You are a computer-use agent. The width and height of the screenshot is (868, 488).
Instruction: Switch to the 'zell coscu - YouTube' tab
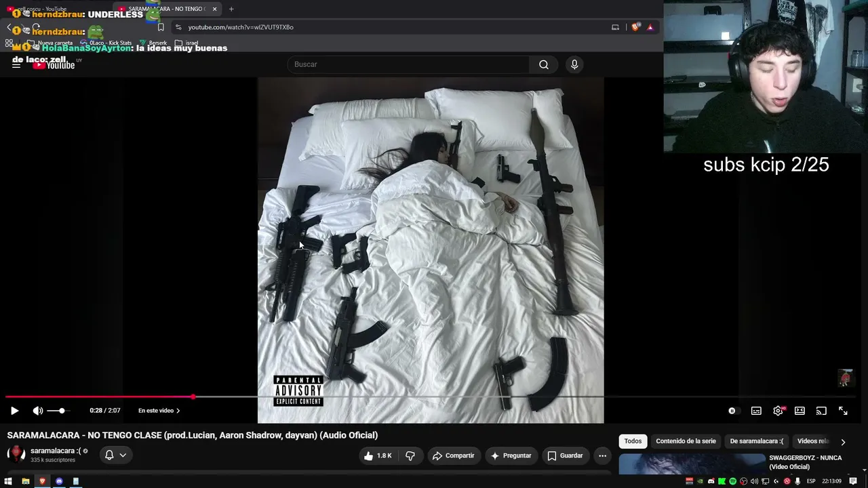43,9
